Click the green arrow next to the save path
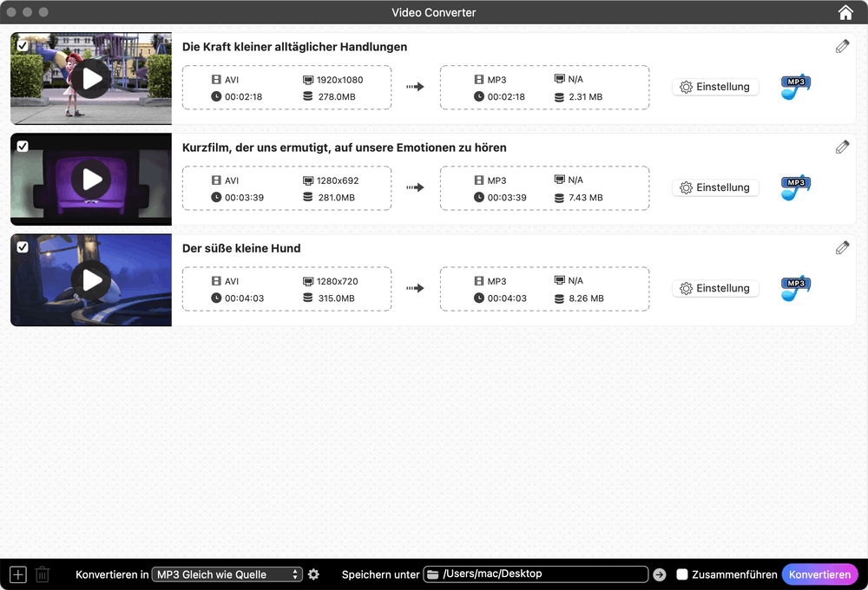The image size is (868, 590). pyautogui.click(x=659, y=574)
